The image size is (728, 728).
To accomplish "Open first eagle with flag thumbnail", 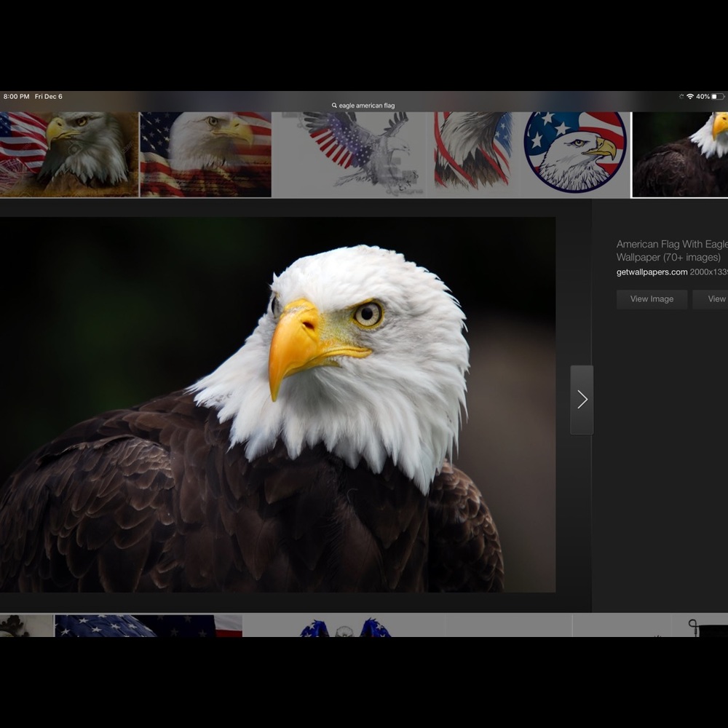I will tap(68, 154).
